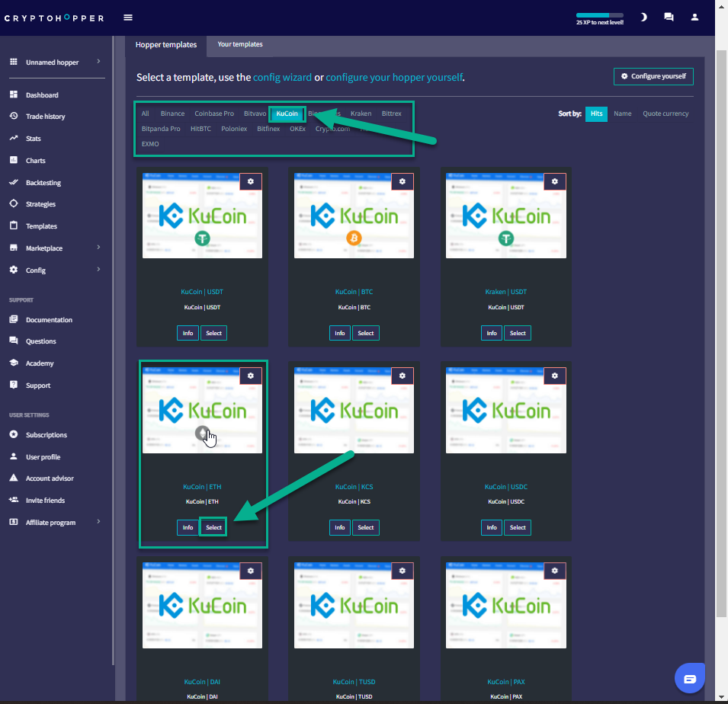The width and height of the screenshot is (728, 704).
Task: Click the config wizard link
Action: point(282,77)
